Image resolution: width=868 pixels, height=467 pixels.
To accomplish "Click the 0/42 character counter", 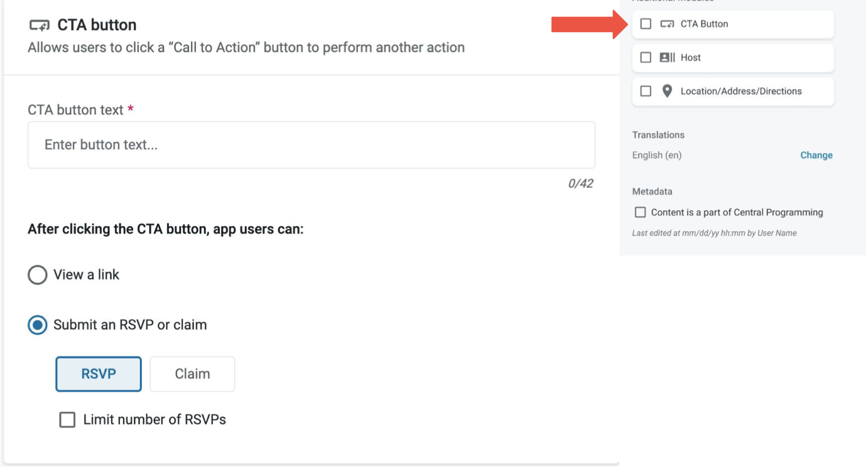I will coord(580,184).
